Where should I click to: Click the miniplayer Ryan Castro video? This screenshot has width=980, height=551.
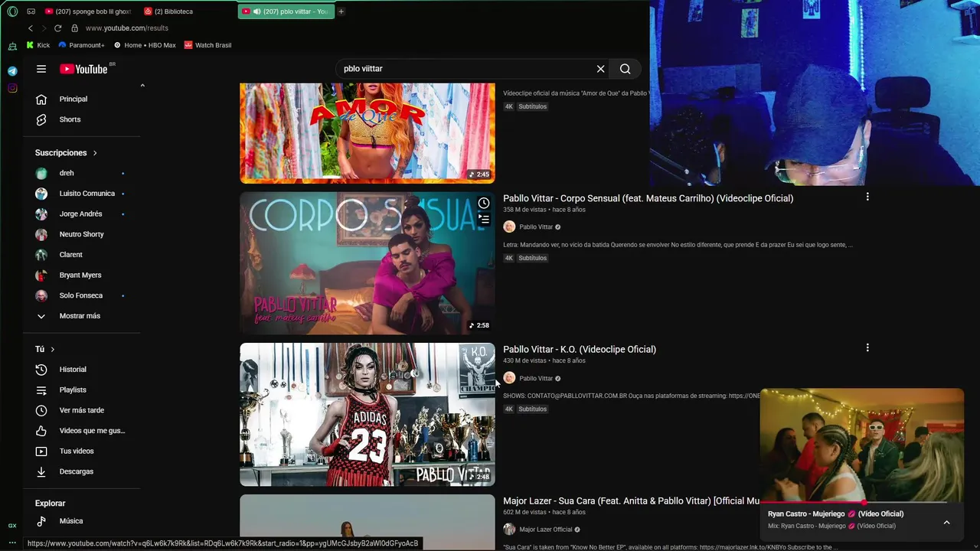pos(862,445)
